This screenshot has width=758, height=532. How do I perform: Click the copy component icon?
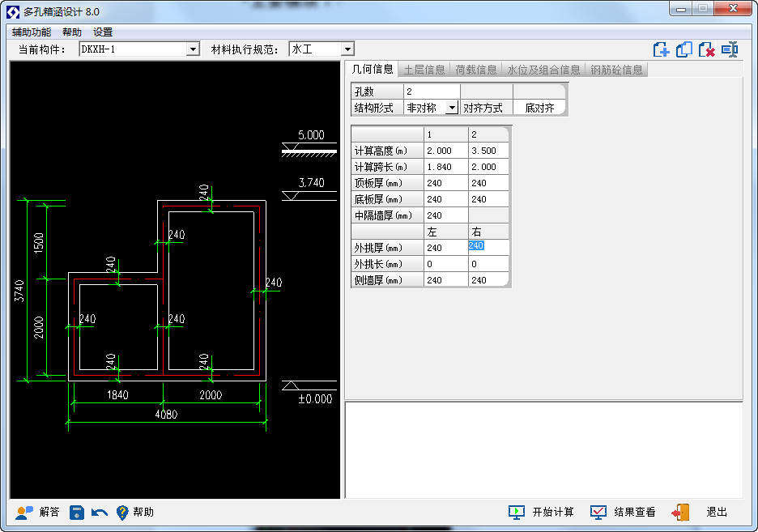[x=684, y=49]
